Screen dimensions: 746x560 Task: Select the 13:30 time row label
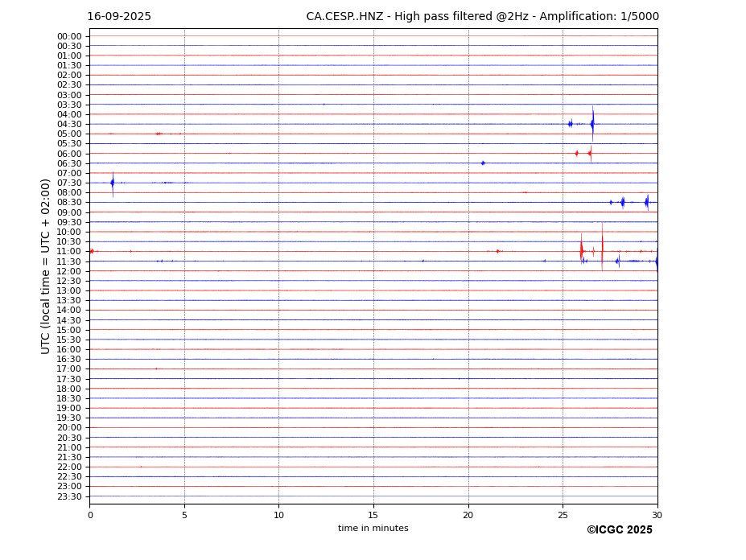click(69, 301)
